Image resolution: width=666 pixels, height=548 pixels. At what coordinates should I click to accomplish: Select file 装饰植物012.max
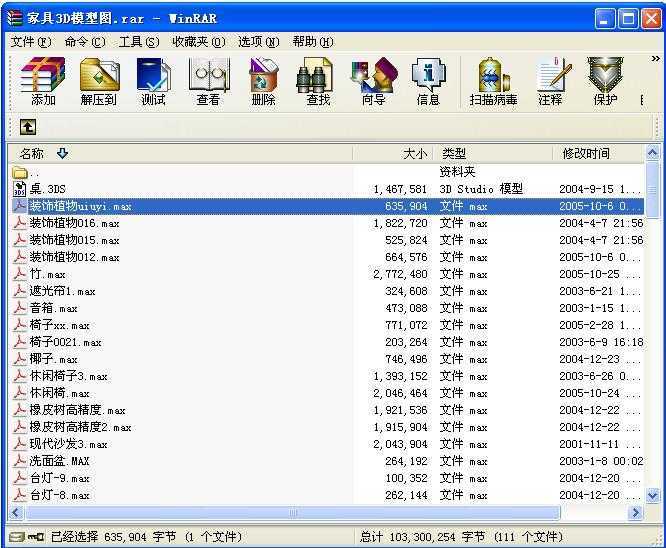coord(74,257)
